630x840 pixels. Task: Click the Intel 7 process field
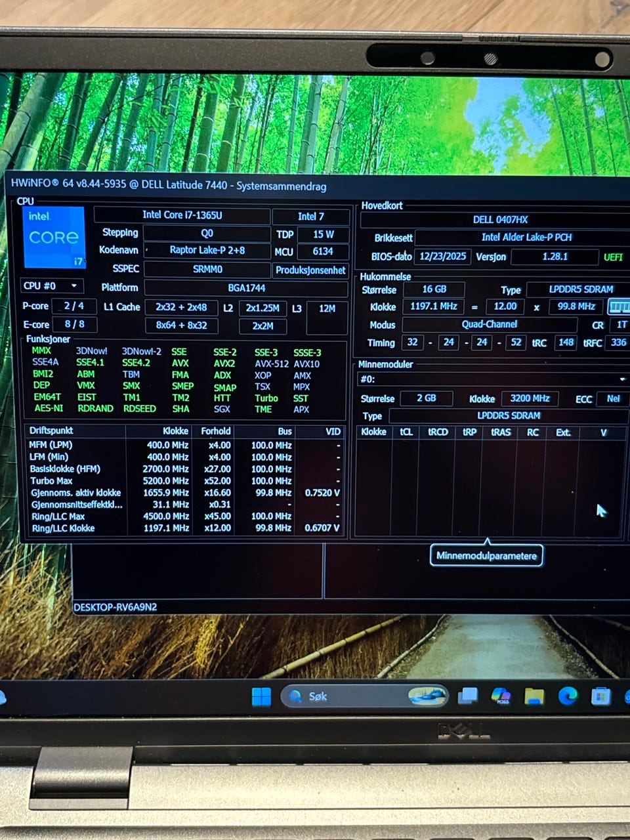click(x=310, y=216)
